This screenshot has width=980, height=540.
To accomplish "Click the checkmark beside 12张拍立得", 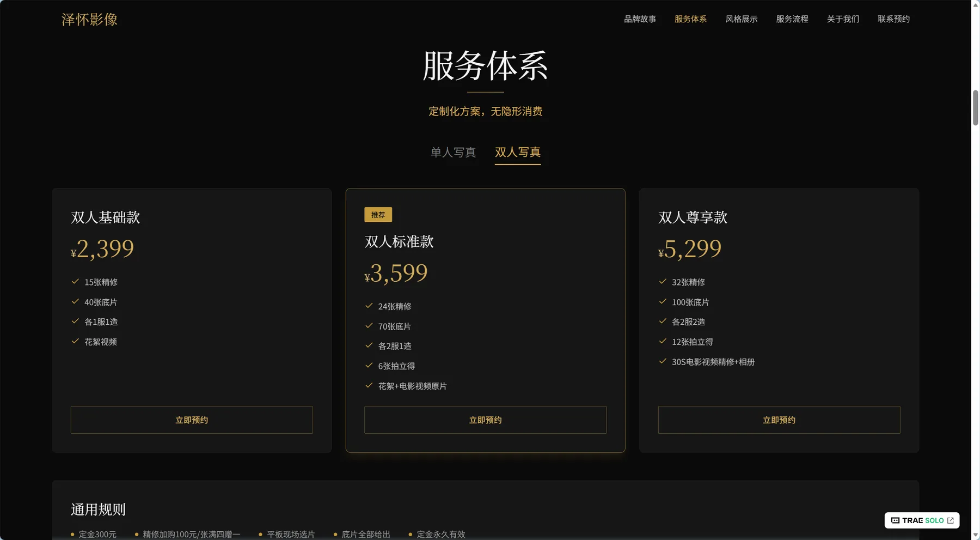I will 663,341.
